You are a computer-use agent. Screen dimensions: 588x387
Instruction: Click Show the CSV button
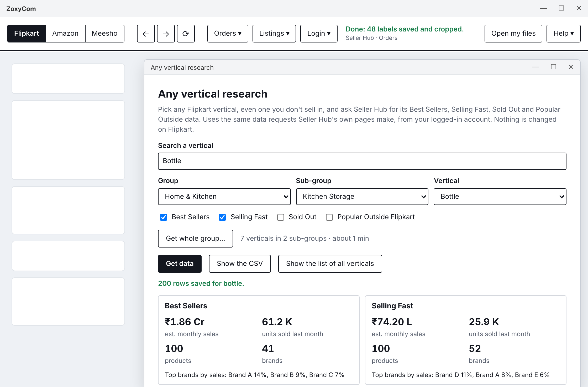coord(240,264)
